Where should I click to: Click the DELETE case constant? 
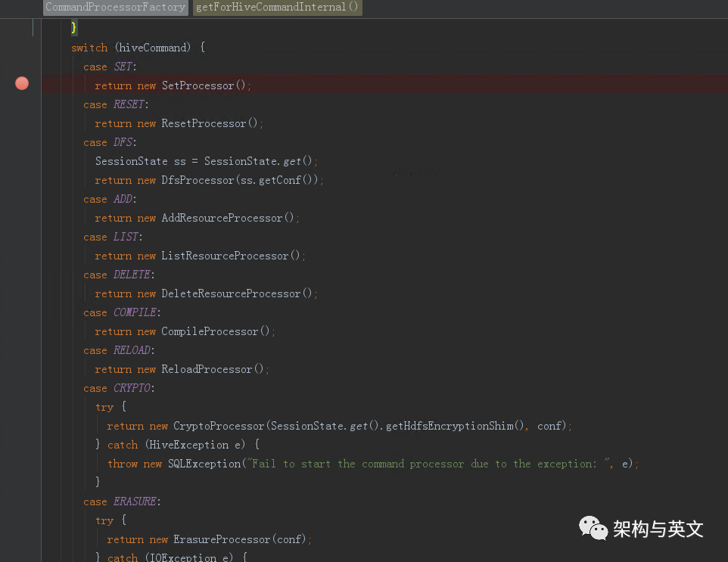pyautogui.click(x=132, y=275)
